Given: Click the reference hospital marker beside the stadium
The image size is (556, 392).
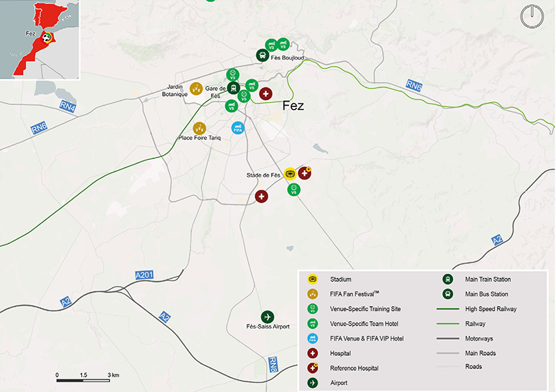Looking at the screenshot, I should click(x=304, y=173).
